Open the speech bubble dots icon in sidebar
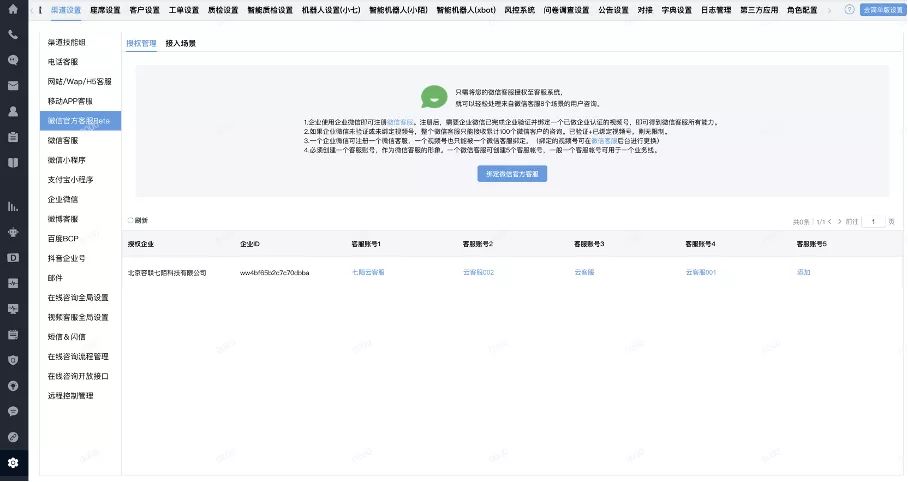Image resolution: width=908 pixels, height=482 pixels. click(x=13, y=411)
